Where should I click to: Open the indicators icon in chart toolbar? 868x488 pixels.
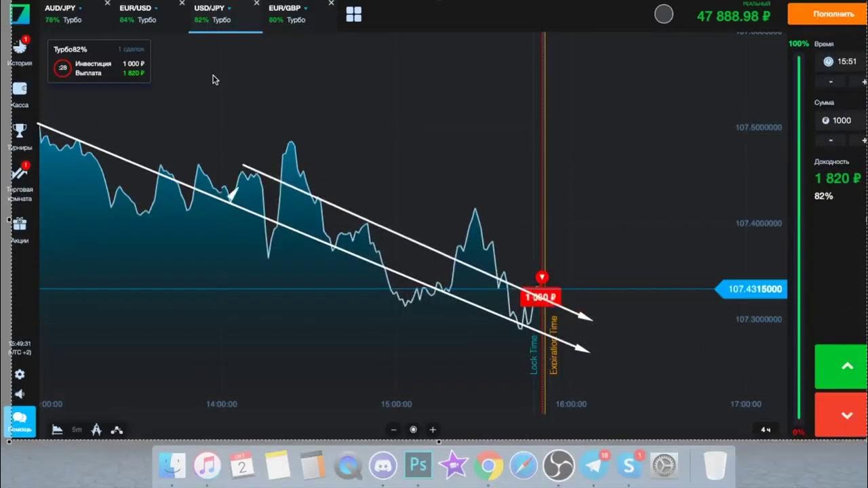pyautogui.click(x=117, y=429)
